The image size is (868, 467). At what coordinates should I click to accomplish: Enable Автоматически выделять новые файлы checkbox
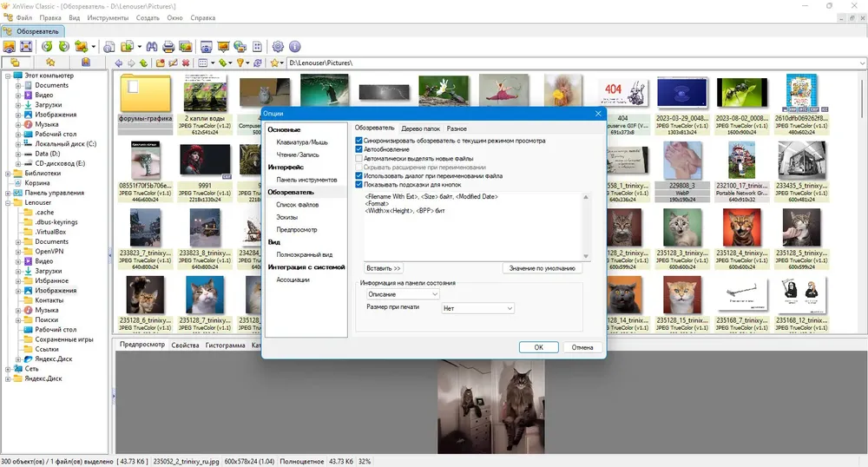click(x=358, y=158)
